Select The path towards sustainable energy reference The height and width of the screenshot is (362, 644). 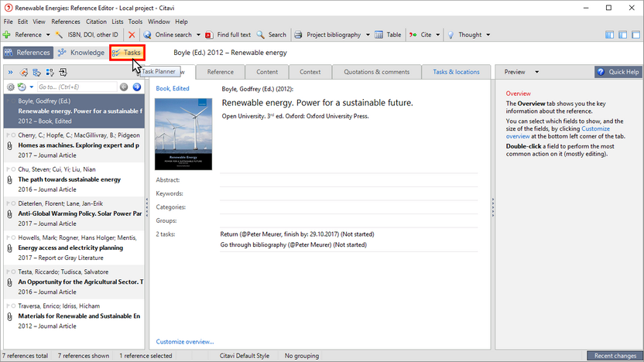[74, 179]
